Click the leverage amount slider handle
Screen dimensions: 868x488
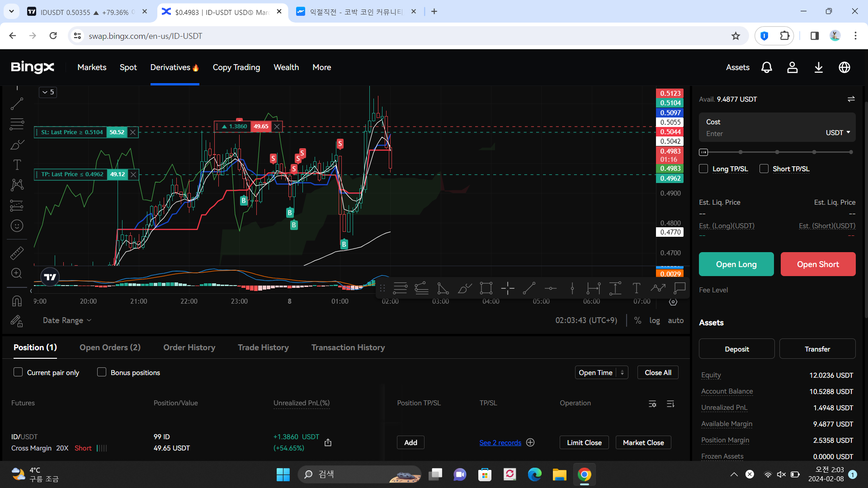[x=703, y=152]
